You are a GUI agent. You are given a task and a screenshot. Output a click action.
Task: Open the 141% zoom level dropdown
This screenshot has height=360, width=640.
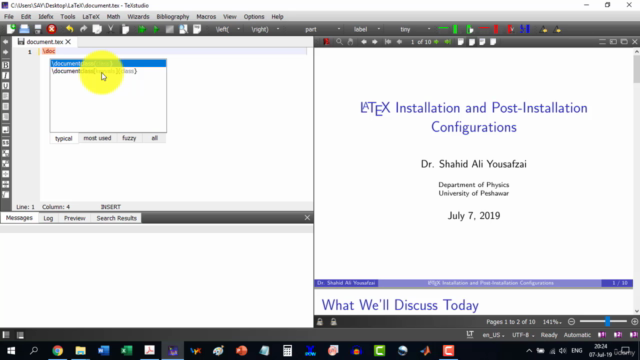click(x=552, y=322)
